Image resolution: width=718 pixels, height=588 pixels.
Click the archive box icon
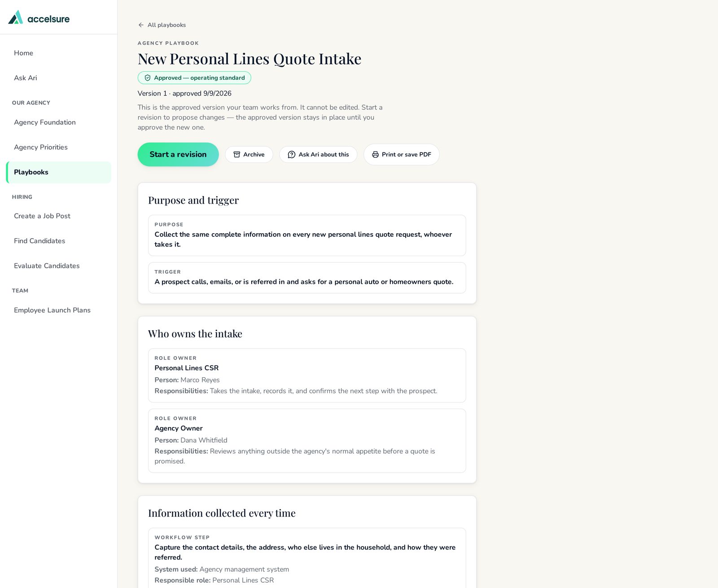pyautogui.click(x=237, y=154)
